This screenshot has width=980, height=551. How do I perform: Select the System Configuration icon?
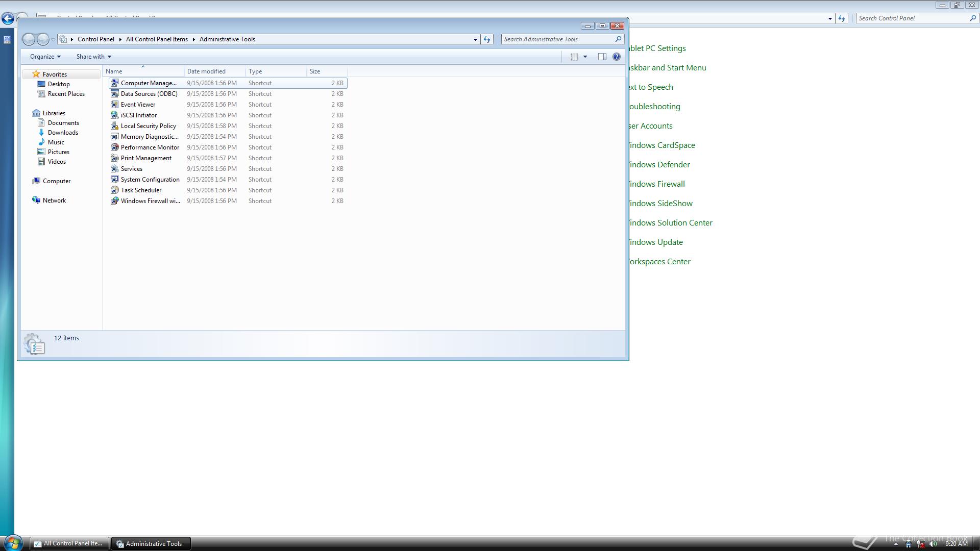click(115, 180)
